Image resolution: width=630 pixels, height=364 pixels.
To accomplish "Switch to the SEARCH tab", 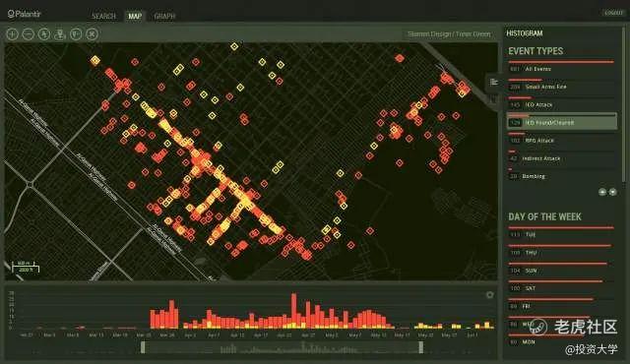I will 103,16.
